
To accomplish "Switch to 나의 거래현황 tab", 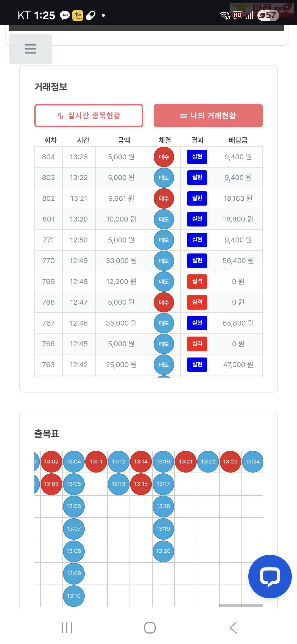I will (208, 116).
